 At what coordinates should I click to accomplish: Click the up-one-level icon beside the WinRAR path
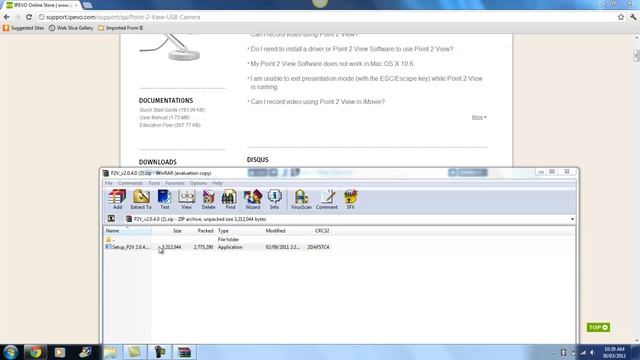(x=111, y=219)
